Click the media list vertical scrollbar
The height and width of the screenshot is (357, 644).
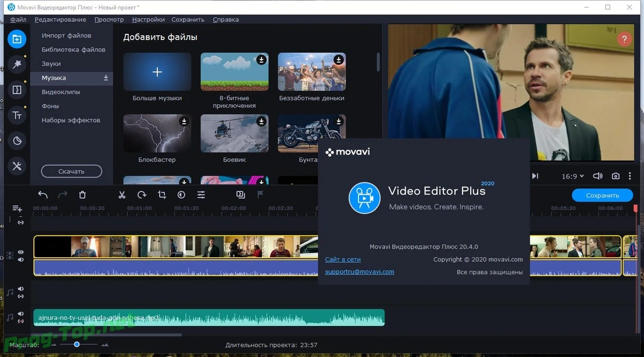click(378, 62)
